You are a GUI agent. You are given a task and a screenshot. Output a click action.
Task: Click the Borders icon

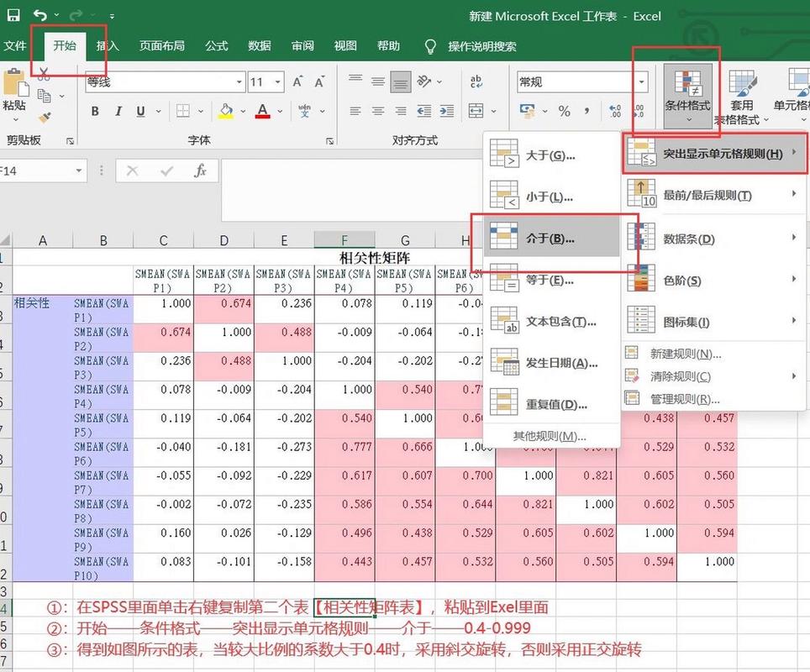pyautogui.click(x=183, y=111)
